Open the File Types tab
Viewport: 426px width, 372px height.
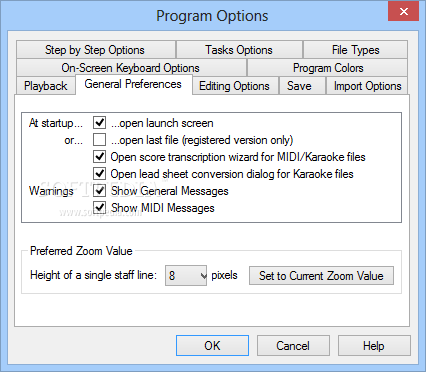[355, 50]
